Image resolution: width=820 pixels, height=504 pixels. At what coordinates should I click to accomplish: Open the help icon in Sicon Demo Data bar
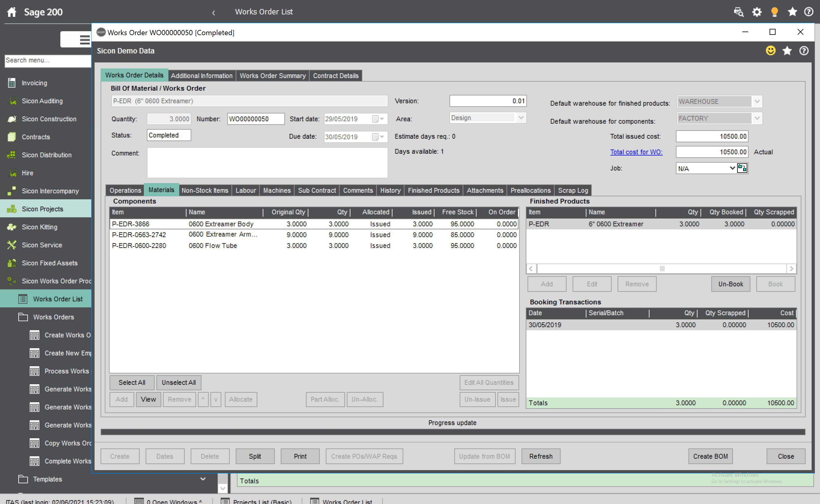click(804, 51)
